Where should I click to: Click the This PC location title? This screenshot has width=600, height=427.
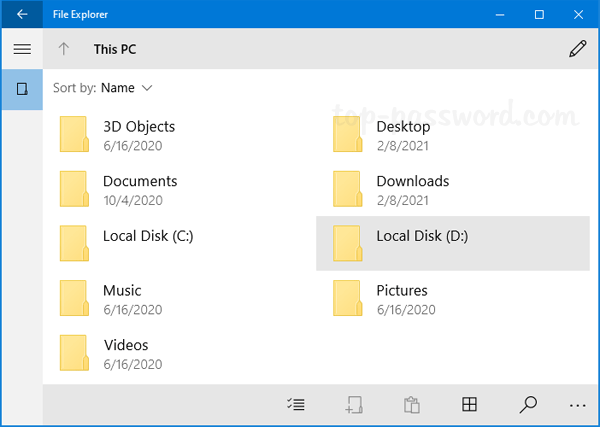117,49
